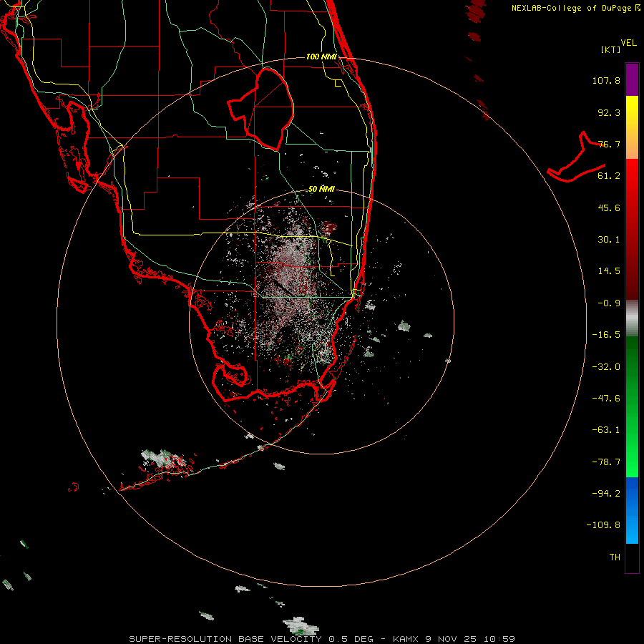Click the -0.9 velocity scale value
The width and height of the screenshot is (644, 644).
click(609, 303)
